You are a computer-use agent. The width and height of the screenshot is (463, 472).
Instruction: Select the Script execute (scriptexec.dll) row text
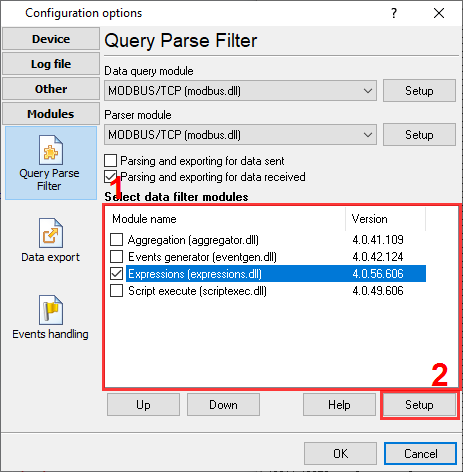click(197, 291)
